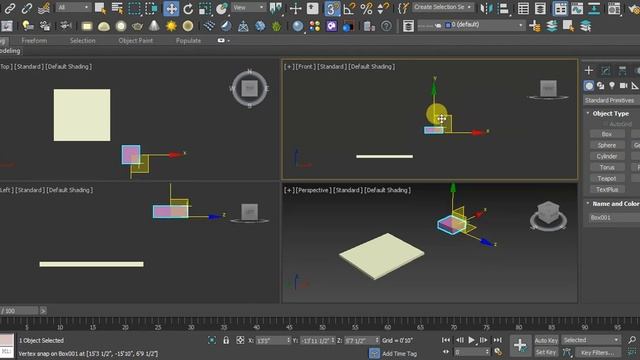The width and height of the screenshot is (640, 360).
Task: Click Edit Named Selection Sets icon
Action: (403, 8)
